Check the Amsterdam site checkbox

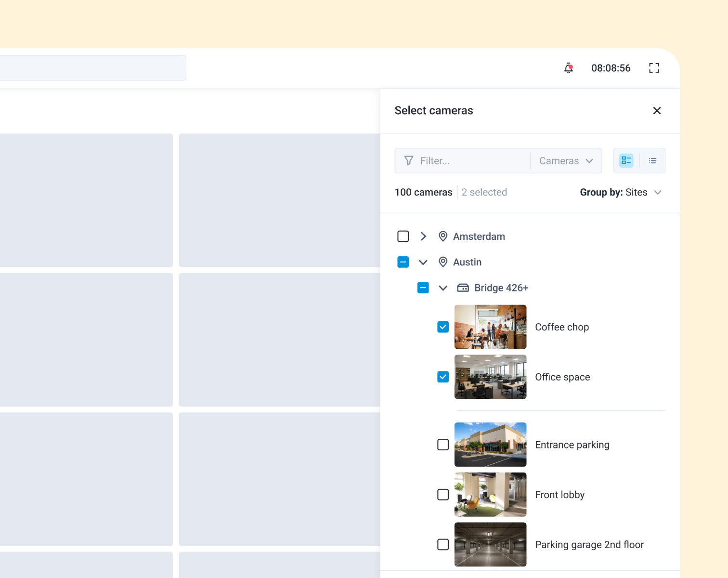click(403, 236)
